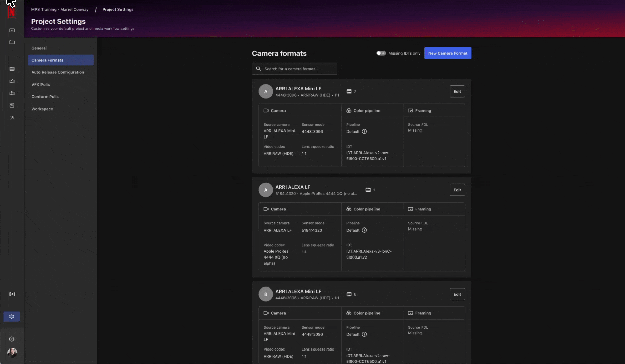Open the help question mark icon
The height and width of the screenshot is (364, 625).
[x=12, y=339]
